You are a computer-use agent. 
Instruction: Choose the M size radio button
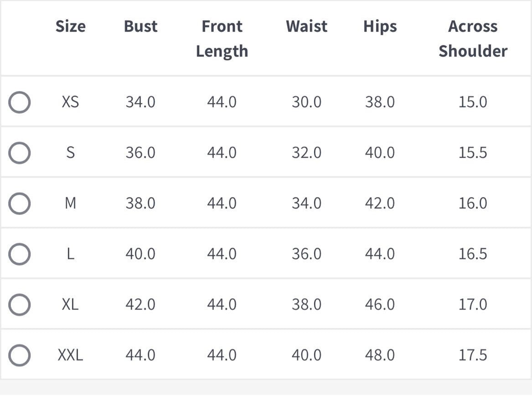(19, 204)
